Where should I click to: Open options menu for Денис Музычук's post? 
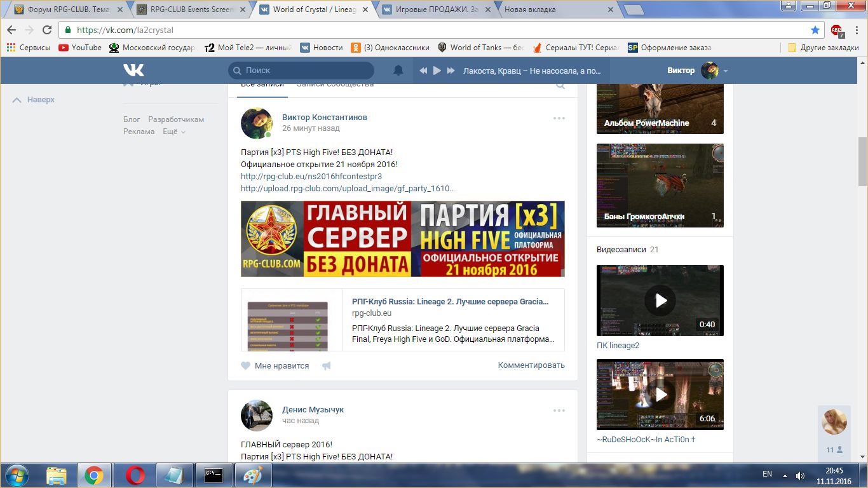[x=559, y=410]
